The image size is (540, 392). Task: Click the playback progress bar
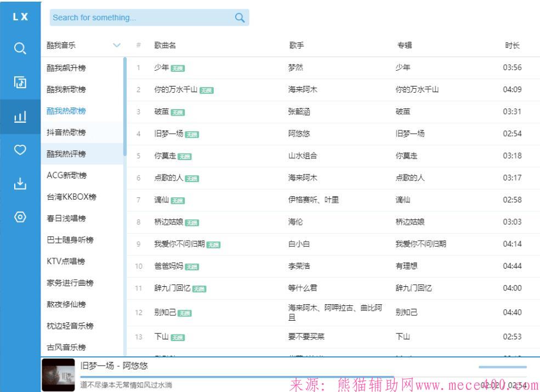coord(236,377)
